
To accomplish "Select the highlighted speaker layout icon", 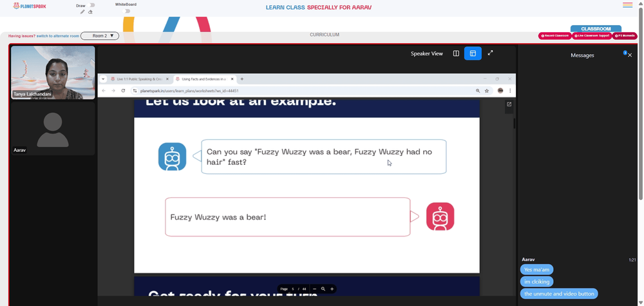I will [473, 53].
